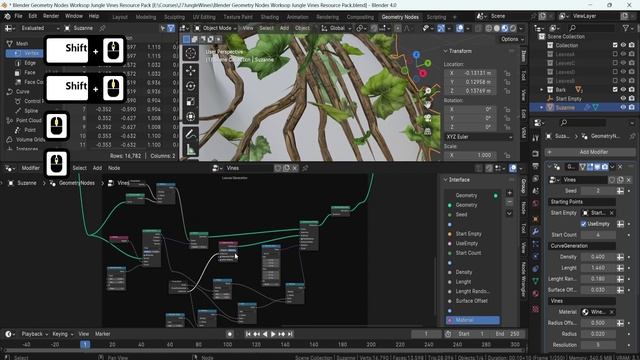Expand the Bark collection in outliner
The width and height of the screenshot is (640, 360).
[542, 90]
